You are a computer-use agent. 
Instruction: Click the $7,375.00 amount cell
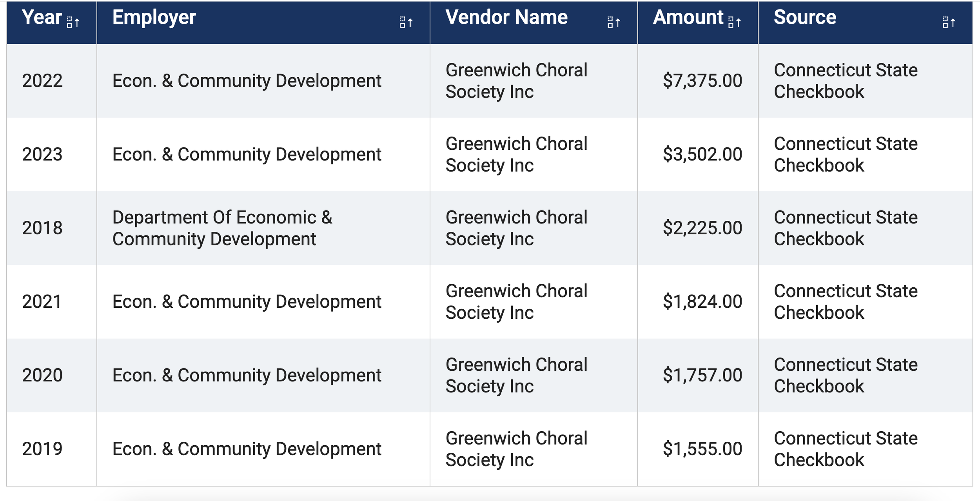(702, 81)
